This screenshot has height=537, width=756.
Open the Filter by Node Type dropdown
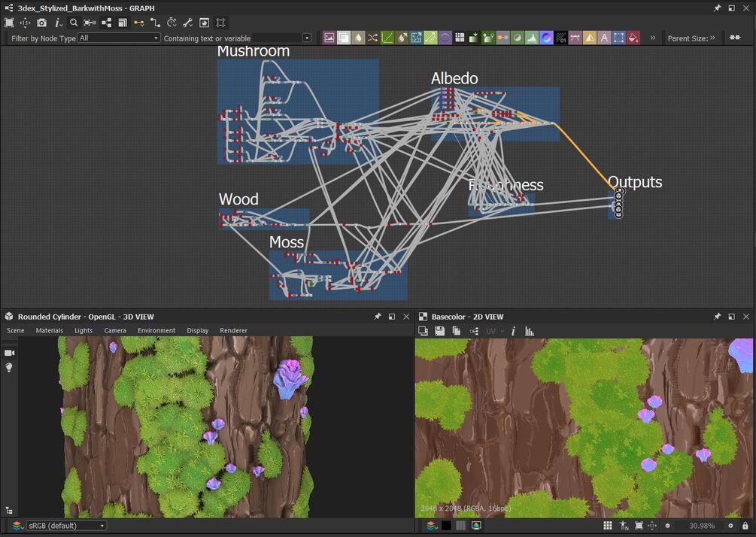coord(119,38)
